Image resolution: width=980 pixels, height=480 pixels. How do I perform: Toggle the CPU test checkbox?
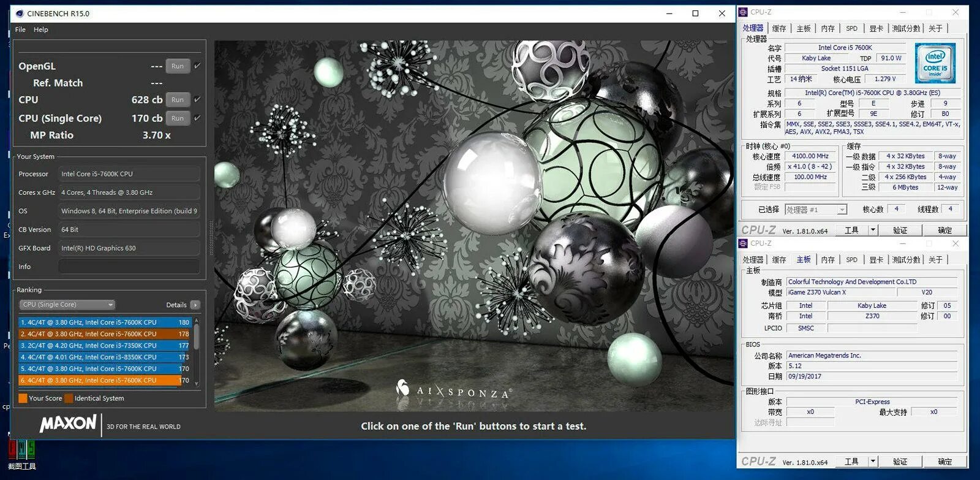coord(197,99)
